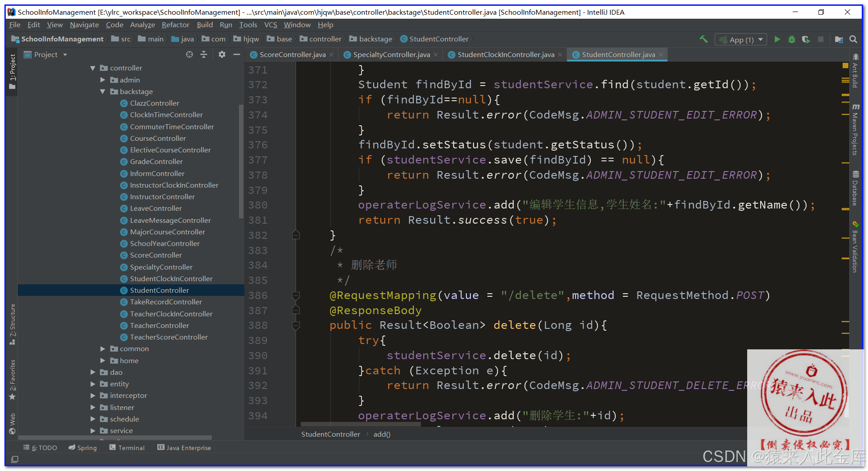Image resolution: width=868 pixels, height=471 pixels.
Task: Click the code analysis status indicator square
Action: coord(845,66)
